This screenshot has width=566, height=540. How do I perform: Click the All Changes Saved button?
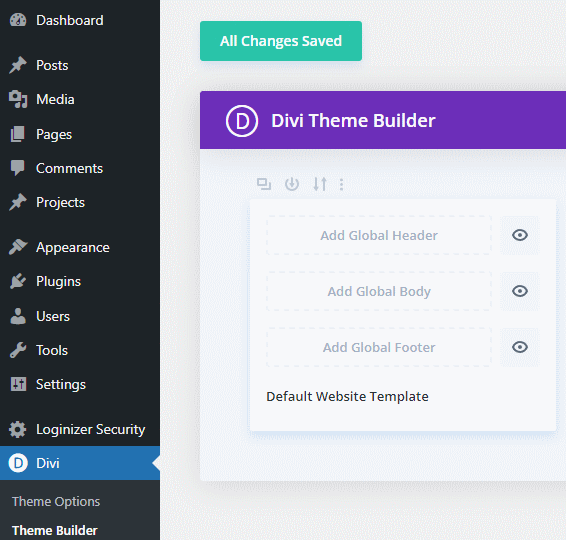click(x=281, y=41)
